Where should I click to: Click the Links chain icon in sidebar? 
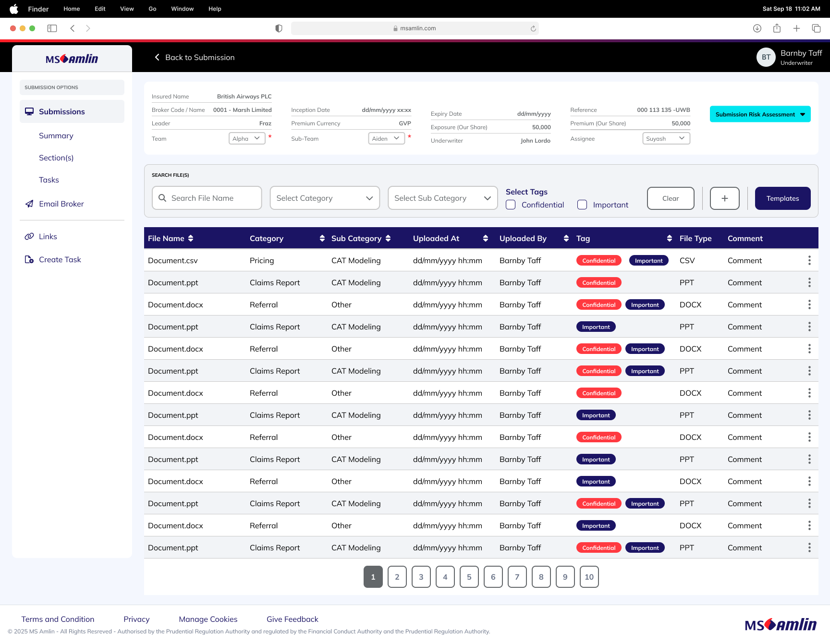click(x=29, y=237)
